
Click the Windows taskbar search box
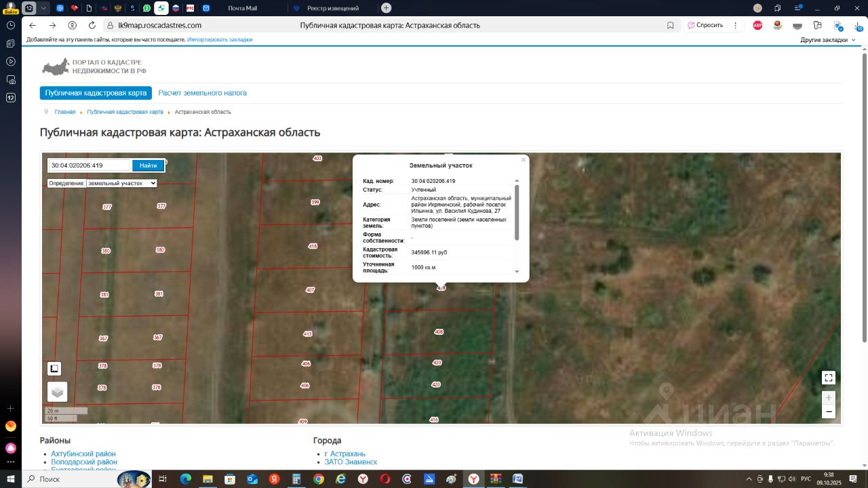86,479
